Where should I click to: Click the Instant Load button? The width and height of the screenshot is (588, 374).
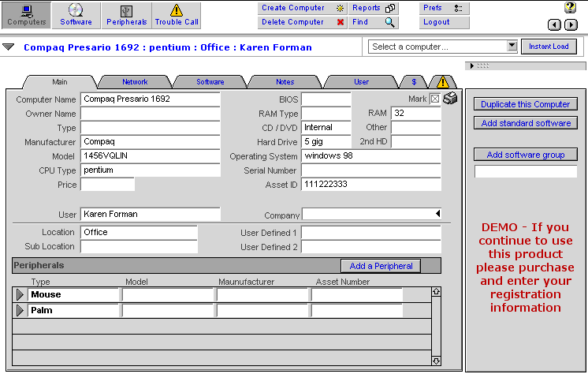(x=549, y=47)
